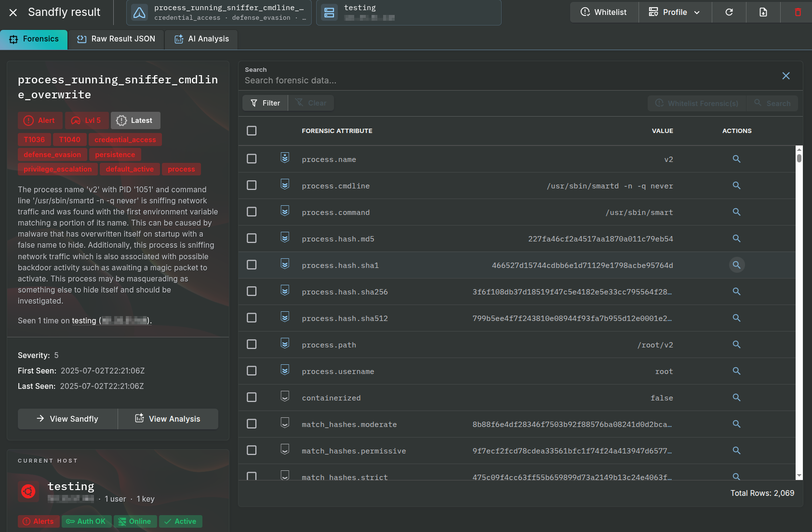Toggle the select-all checkbox in table header
812x532 pixels.
click(252, 131)
